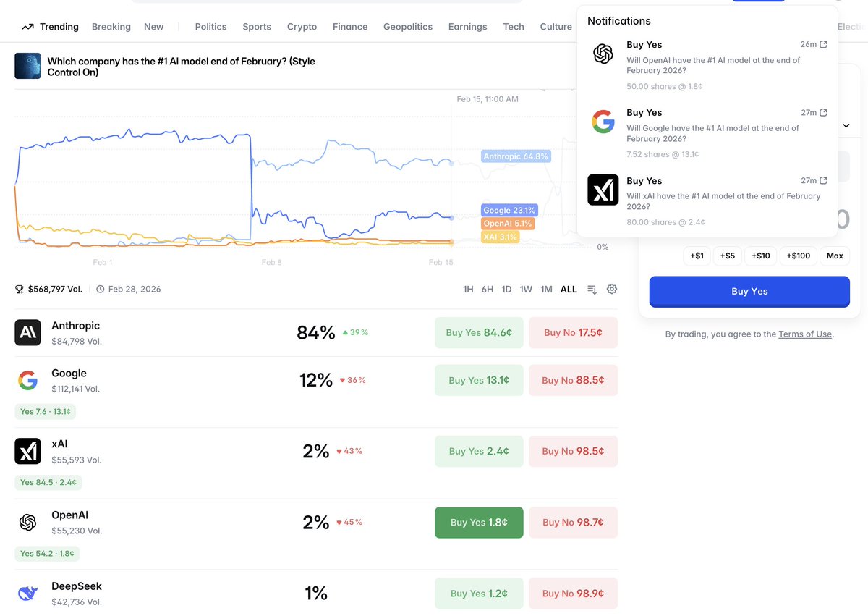Click the Anthropic logo in the market list
The height and width of the screenshot is (616, 868).
[x=27, y=332]
